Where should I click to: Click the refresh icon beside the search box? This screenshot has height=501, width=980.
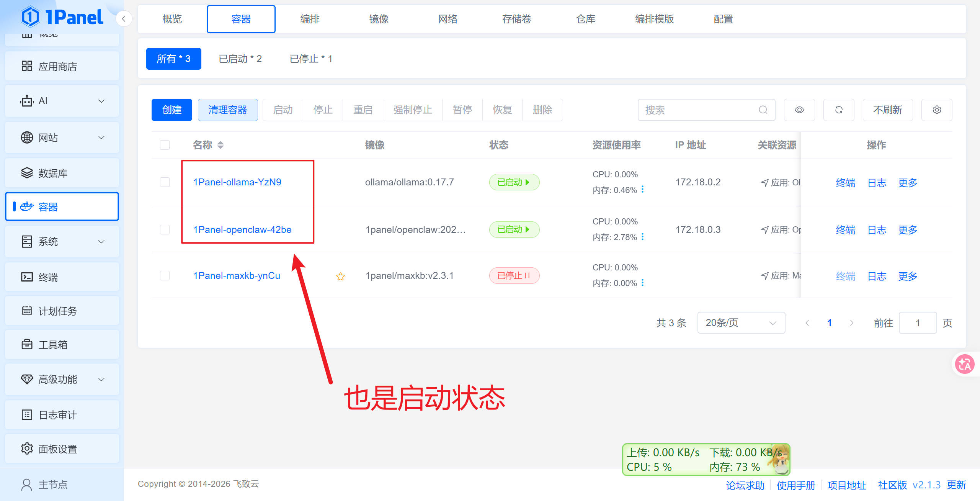click(838, 110)
